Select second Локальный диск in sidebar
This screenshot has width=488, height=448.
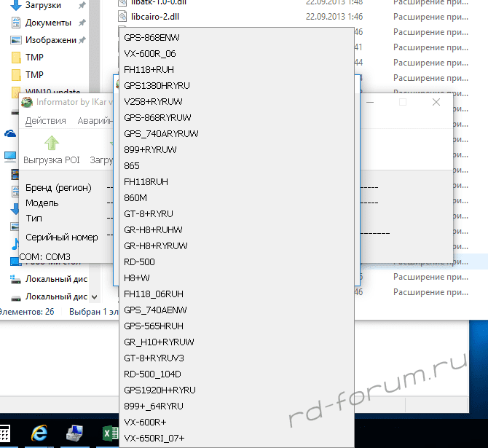coord(56,296)
